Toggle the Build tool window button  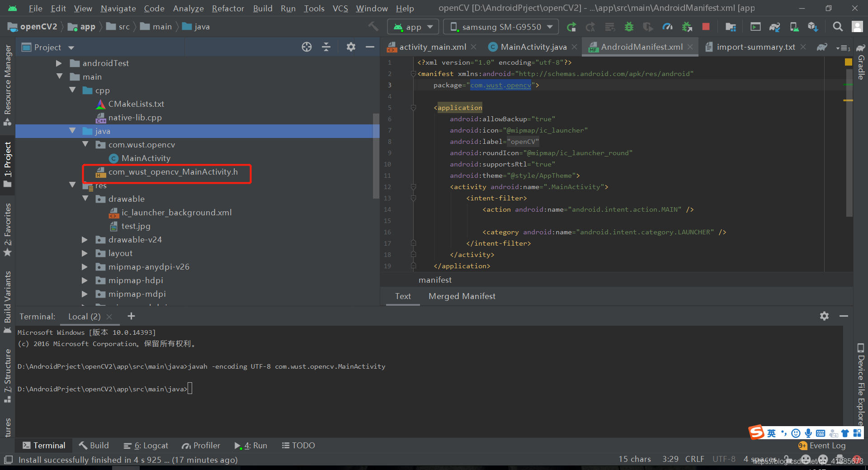click(94, 446)
